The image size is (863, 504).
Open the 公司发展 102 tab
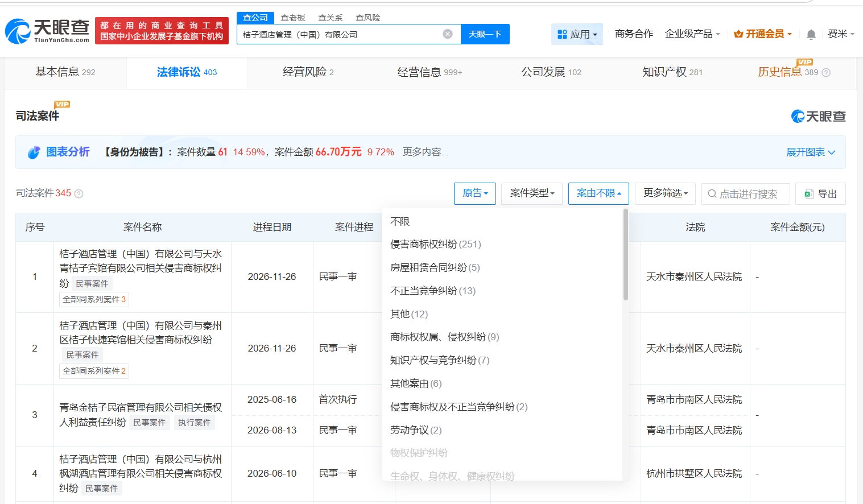pos(551,72)
